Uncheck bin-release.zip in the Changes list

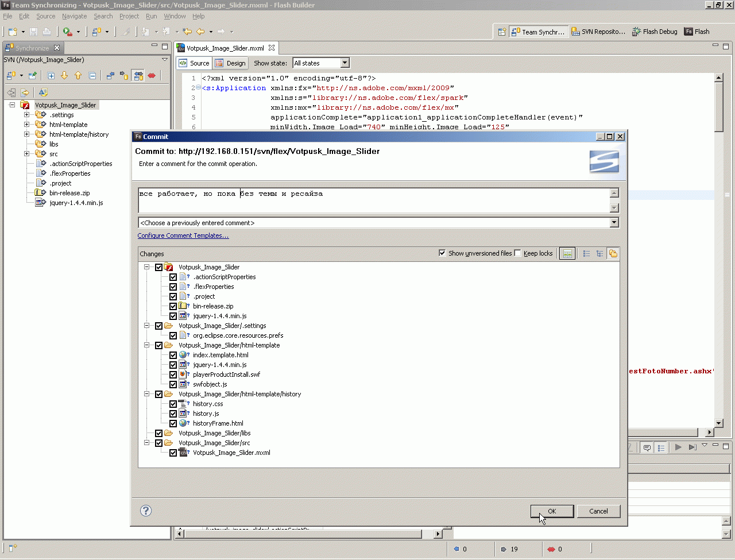173,306
